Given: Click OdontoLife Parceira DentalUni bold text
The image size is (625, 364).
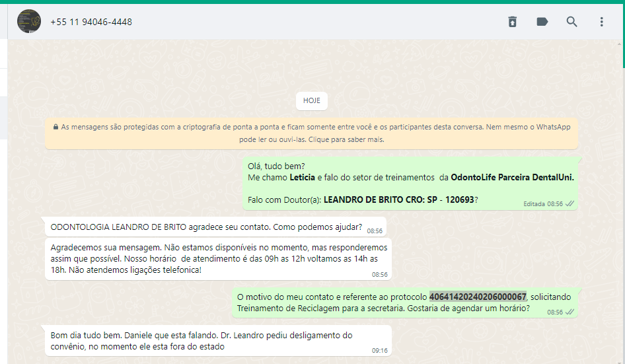Looking at the screenshot, I should pos(512,178).
